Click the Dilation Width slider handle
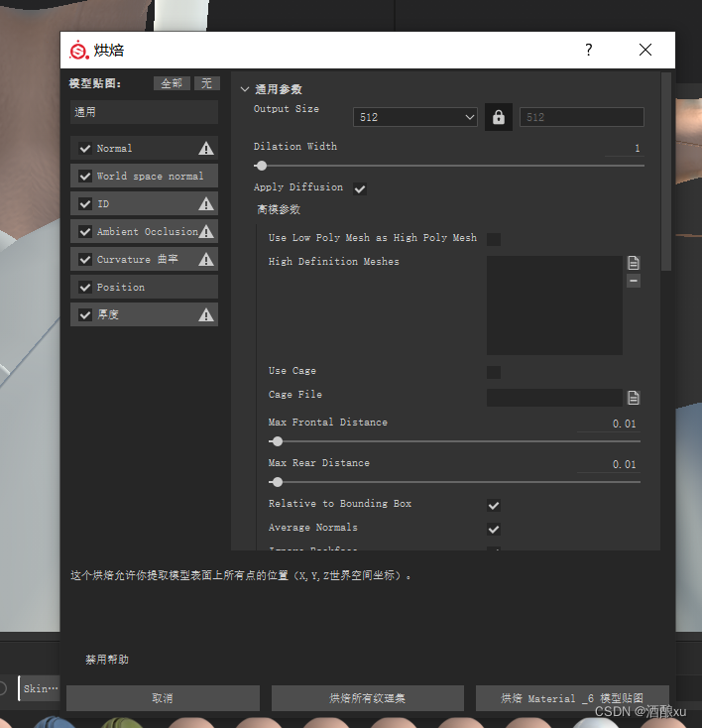Image resolution: width=702 pixels, height=728 pixels. point(262,166)
